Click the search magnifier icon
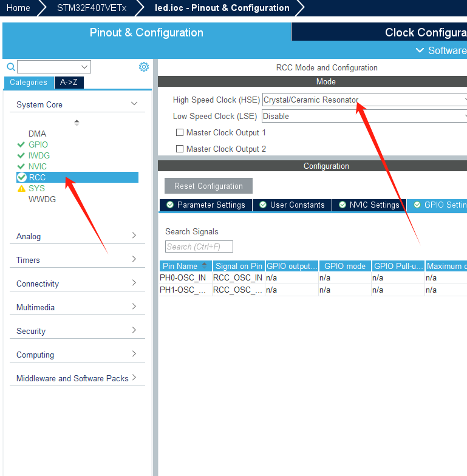The image size is (467, 476). pos(11,67)
